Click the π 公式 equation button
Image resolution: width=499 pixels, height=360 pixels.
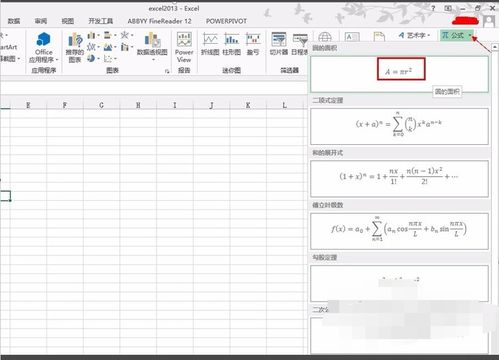pos(453,35)
